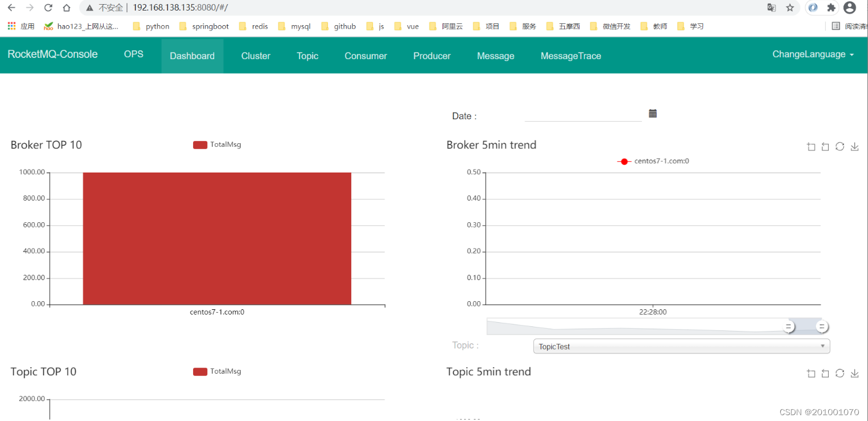
Task: Open the mysql bookmark folder
Action: click(294, 26)
